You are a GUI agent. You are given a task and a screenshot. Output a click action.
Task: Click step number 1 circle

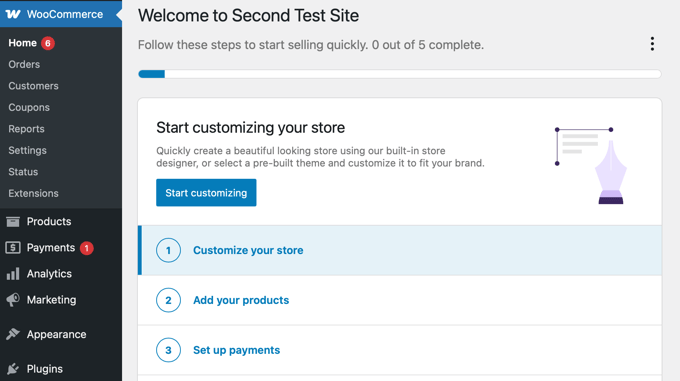coord(168,250)
